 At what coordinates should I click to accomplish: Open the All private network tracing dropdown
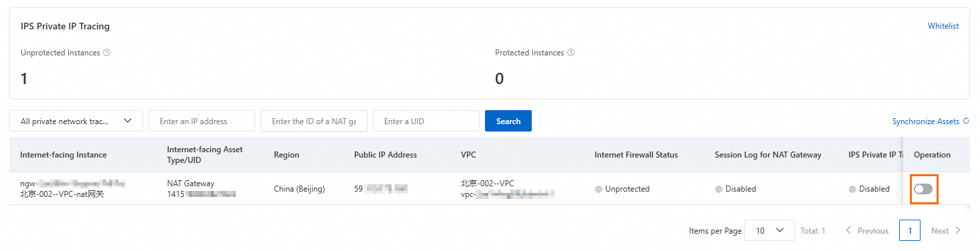(x=76, y=121)
